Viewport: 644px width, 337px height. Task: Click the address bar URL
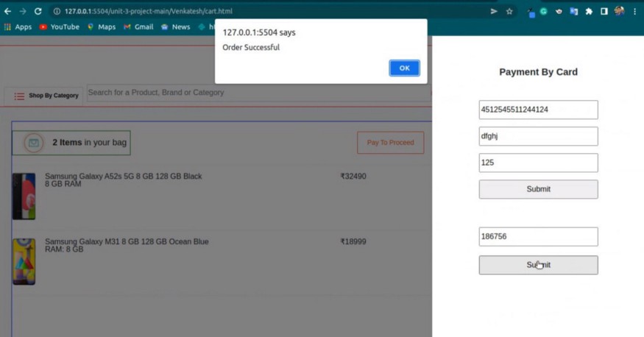[148, 12]
